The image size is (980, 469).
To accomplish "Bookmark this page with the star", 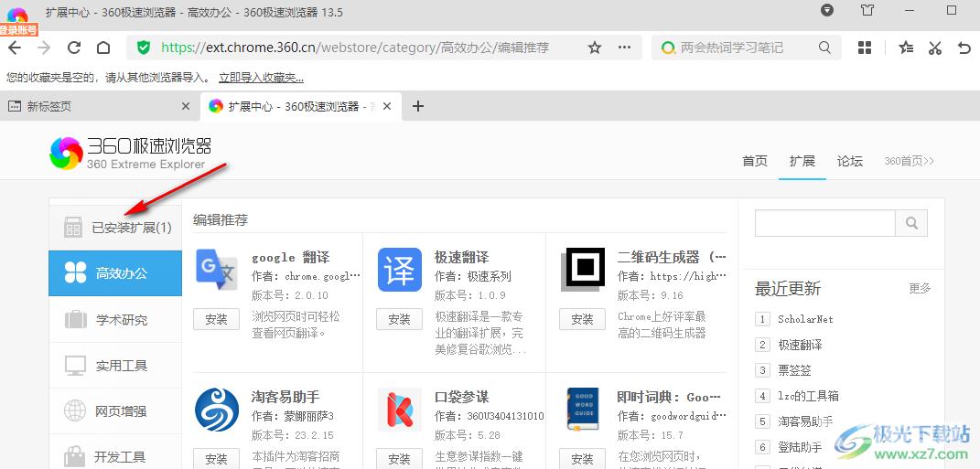I will 595,48.
